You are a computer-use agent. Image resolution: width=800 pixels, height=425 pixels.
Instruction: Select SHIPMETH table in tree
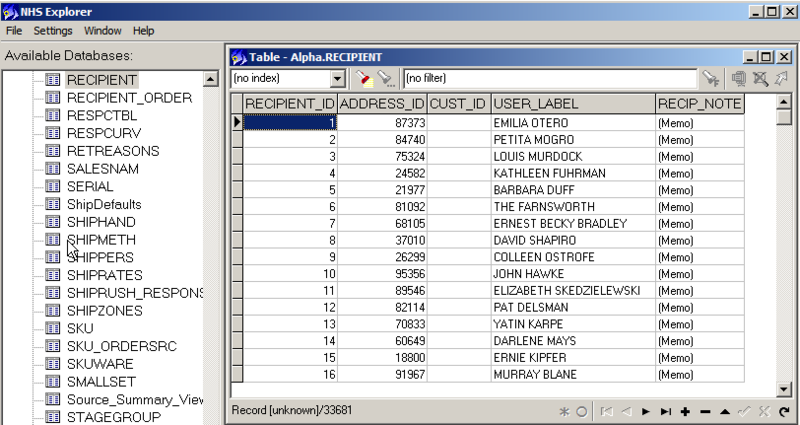coord(101,240)
